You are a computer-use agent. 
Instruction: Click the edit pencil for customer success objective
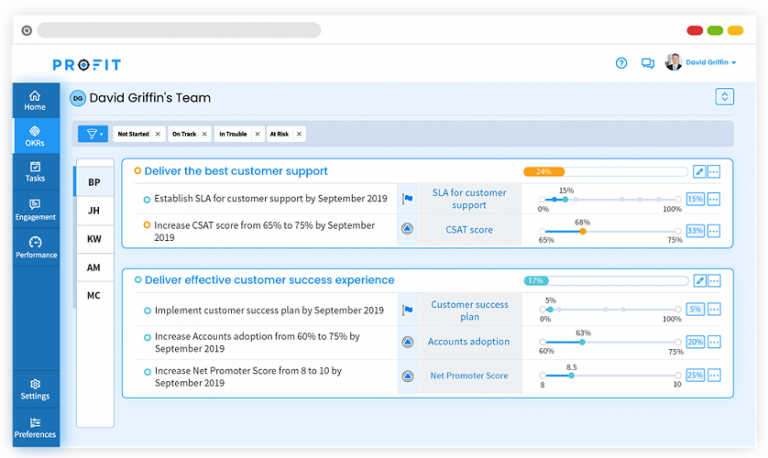[700, 281]
